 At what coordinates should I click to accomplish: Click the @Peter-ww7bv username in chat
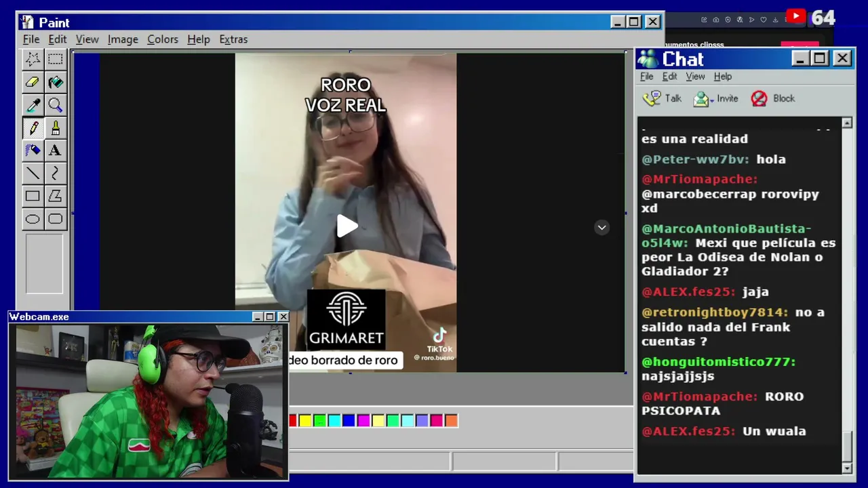click(x=695, y=160)
